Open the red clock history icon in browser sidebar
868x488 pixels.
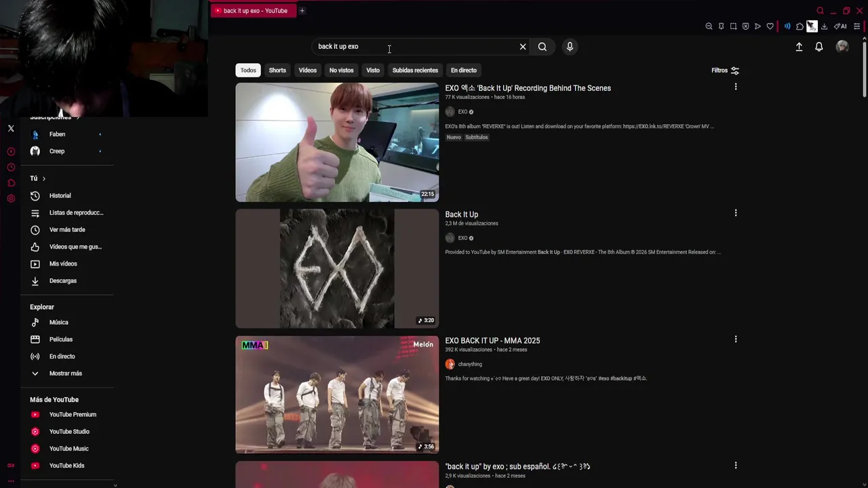point(11,167)
